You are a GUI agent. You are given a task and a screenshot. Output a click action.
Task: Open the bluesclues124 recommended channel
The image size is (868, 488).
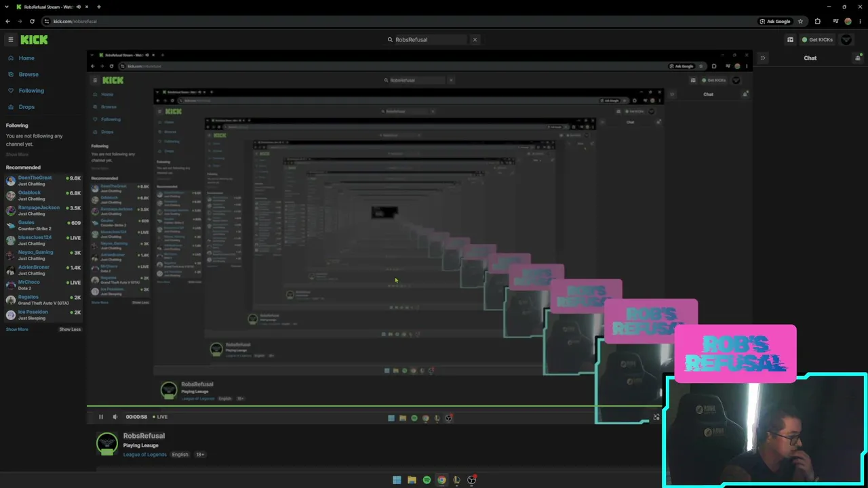[43, 240]
